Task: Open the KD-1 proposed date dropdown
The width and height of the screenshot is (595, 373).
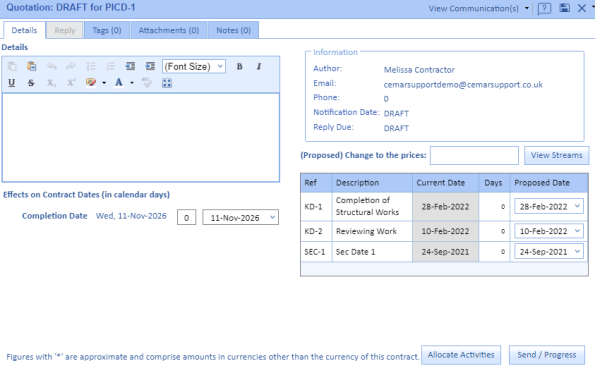Action: click(x=549, y=206)
